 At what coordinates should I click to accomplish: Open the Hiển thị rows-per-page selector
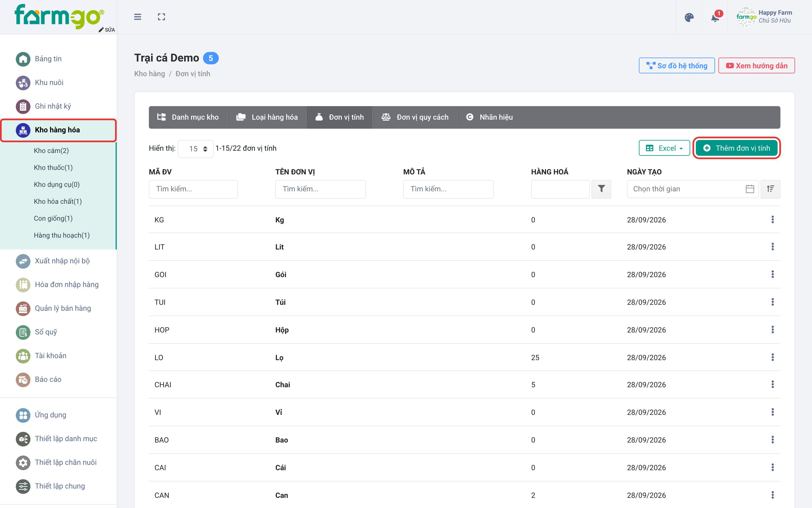coord(196,149)
